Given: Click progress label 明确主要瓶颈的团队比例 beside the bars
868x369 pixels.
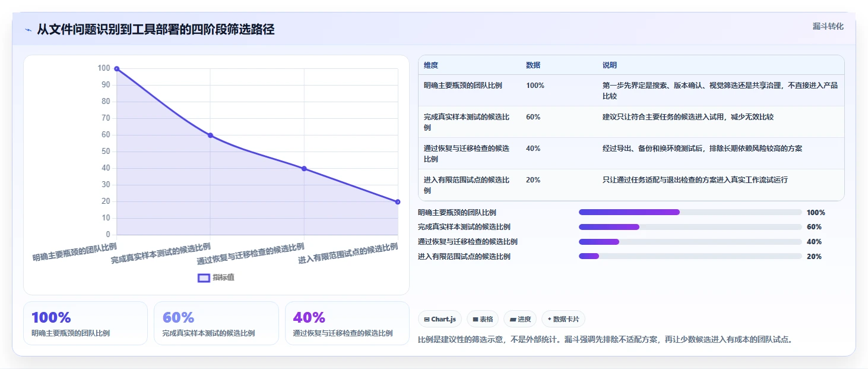Looking at the screenshot, I should (x=457, y=212).
